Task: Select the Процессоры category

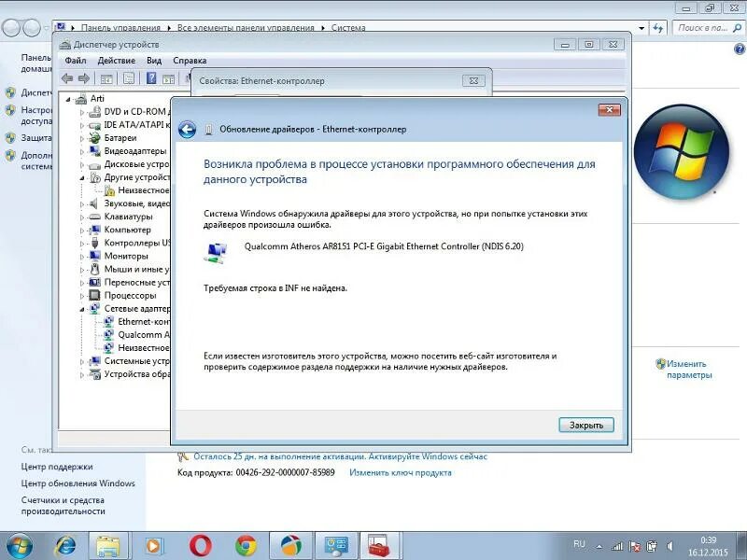Action: pyautogui.click(x=130, y=296)
